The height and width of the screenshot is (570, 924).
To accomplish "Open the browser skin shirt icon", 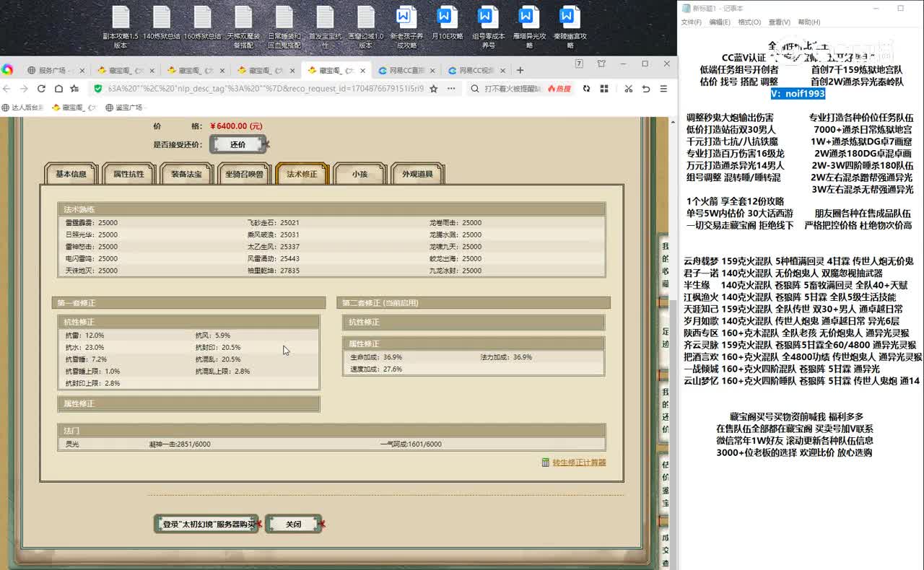I will (601, 64).
